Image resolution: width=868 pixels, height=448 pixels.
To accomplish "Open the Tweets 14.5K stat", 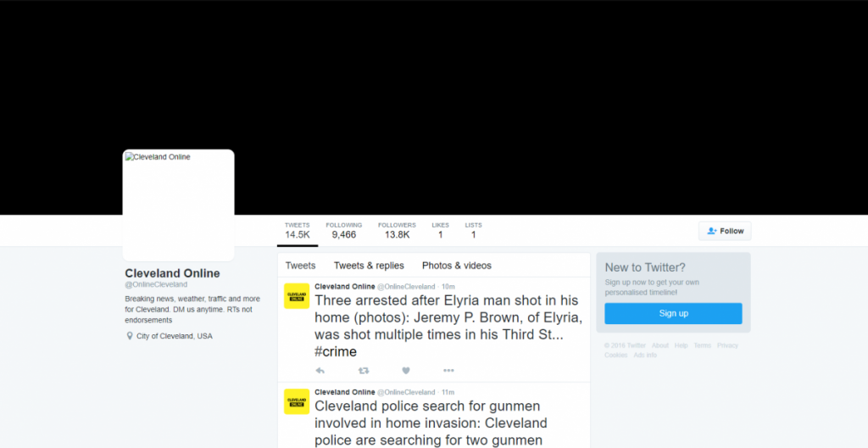I will click(x=298, y=231).
